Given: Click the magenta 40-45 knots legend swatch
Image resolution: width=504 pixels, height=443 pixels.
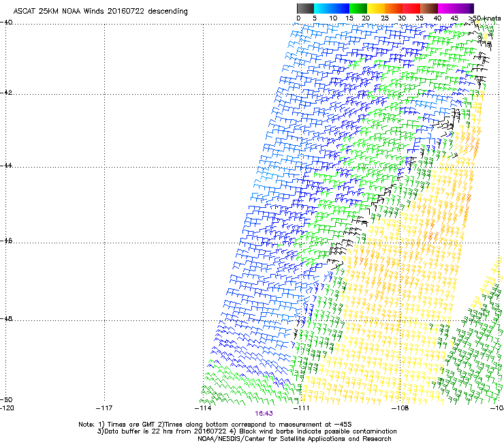Looking at the screenshot, I should (447, 8).
